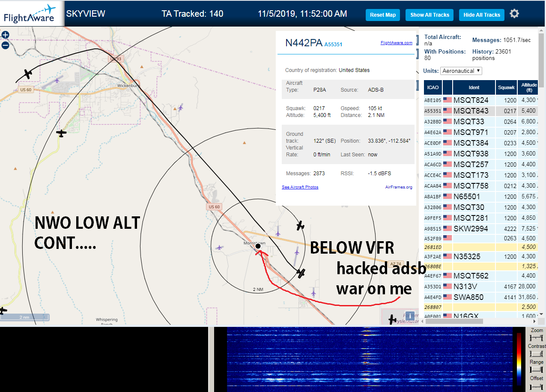Open the settings gear

pos(514,14)
